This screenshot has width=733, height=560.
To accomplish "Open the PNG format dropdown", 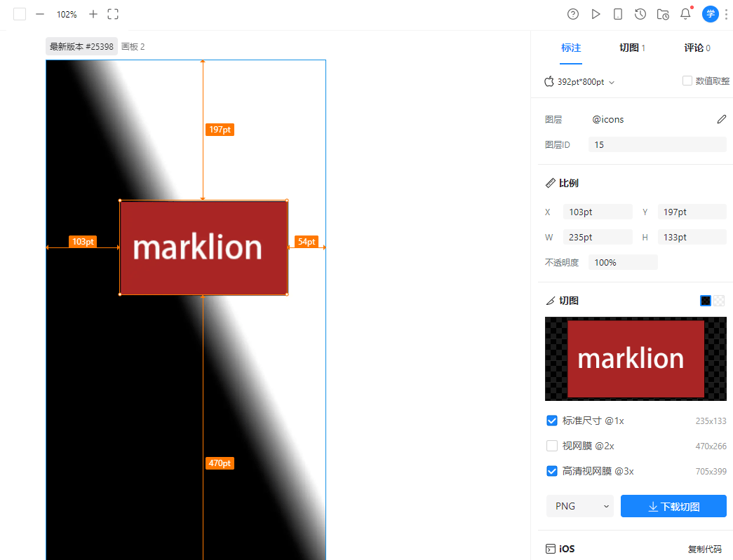I will (x=579, y=506).
